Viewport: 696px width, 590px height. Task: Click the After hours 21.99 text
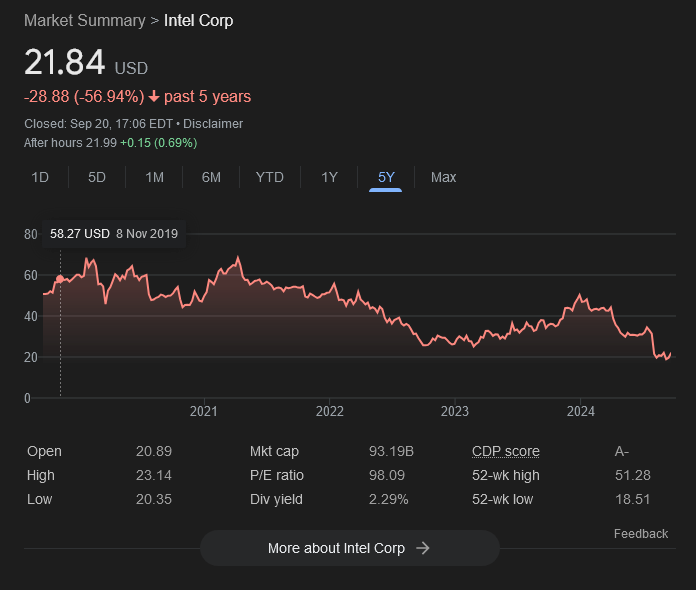[x=70, y=143]
